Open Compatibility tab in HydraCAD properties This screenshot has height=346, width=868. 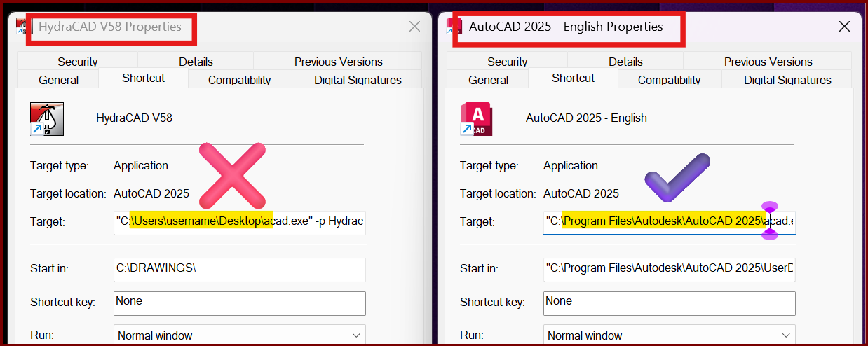click(x=239, y=80)
